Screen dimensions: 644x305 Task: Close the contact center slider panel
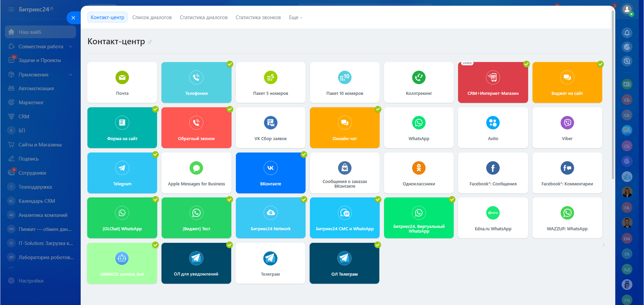[73, 18]
